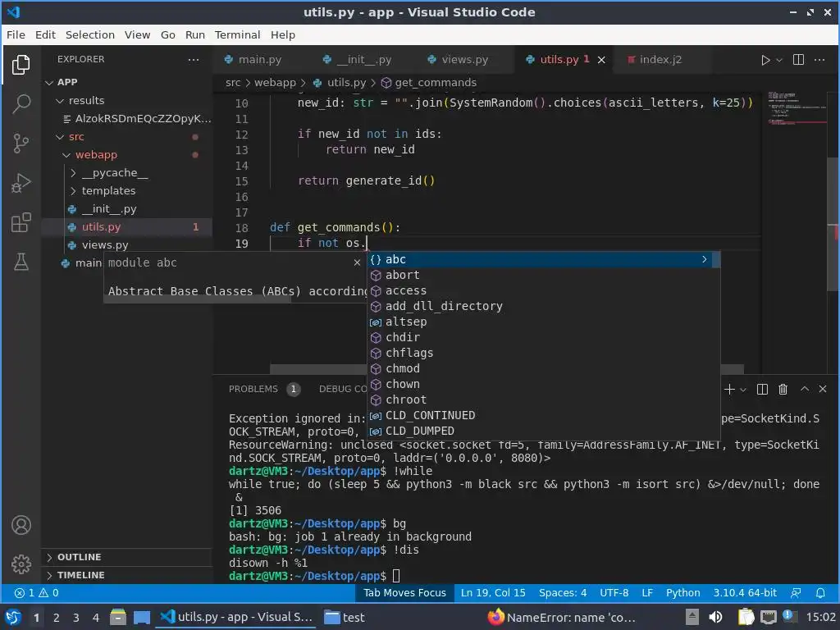840x630 pixels.
Task: Switch to workspace 4 in taskbar
Action: (x=96, y=618)
